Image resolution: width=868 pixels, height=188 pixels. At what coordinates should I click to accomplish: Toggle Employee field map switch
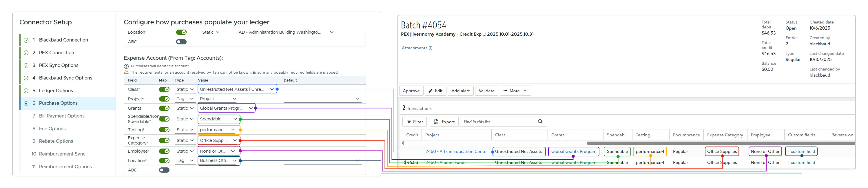(164, 151)
